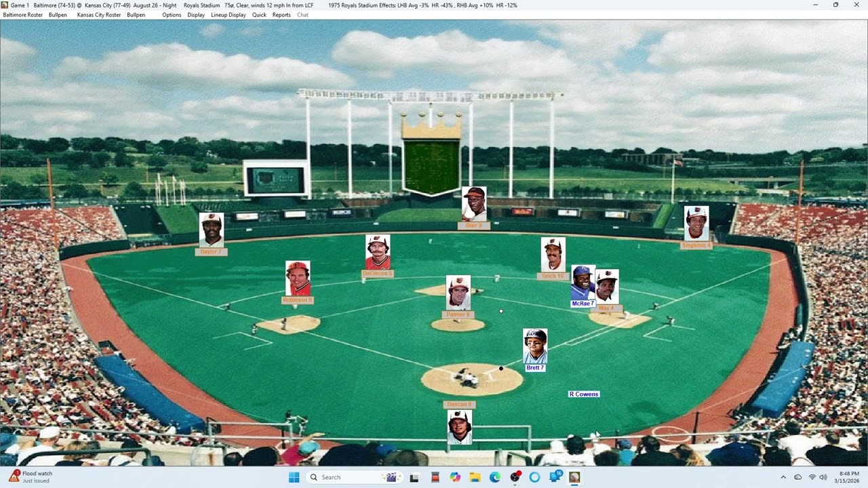
Task: Click the volume speaker tray icon
Action: [x=823, y=477]
